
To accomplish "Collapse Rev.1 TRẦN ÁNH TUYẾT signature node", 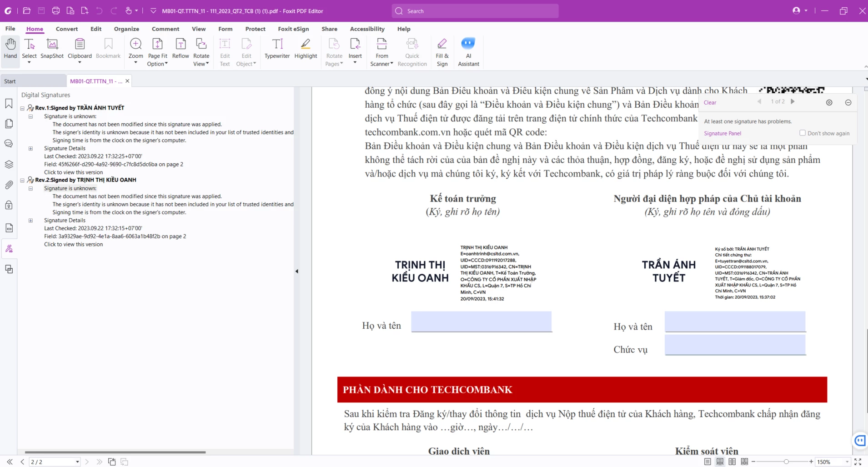I will tap(22, 108).
